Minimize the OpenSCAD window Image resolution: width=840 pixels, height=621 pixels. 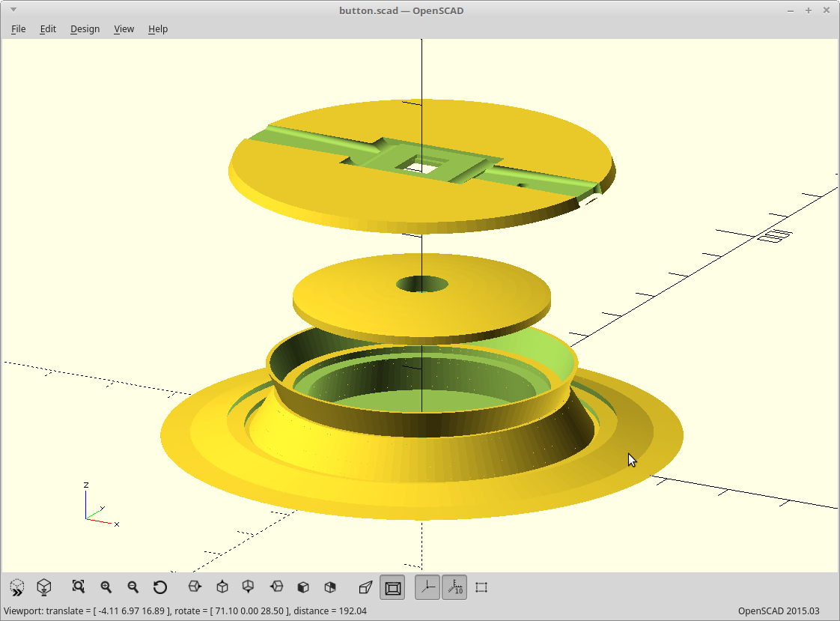point(790,10)
